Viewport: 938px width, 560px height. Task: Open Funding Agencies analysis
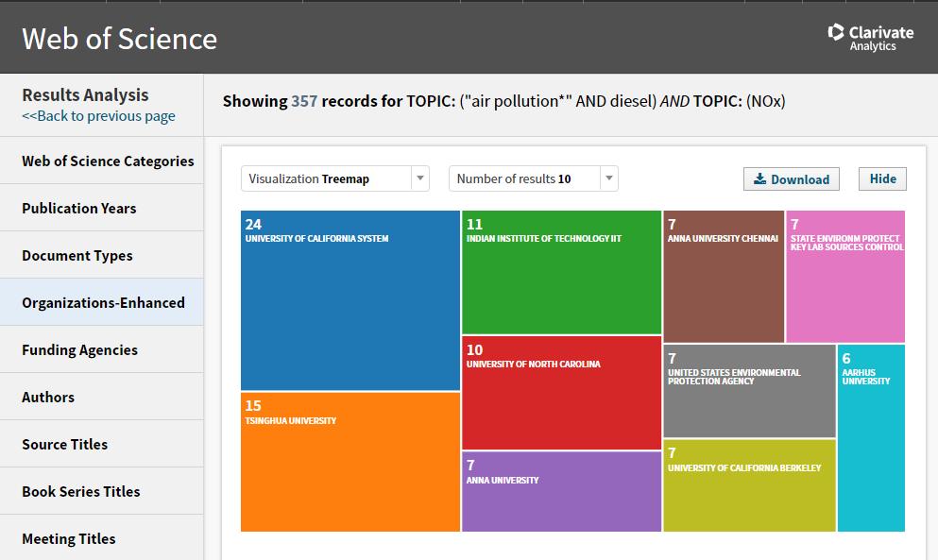click(102, 350)
